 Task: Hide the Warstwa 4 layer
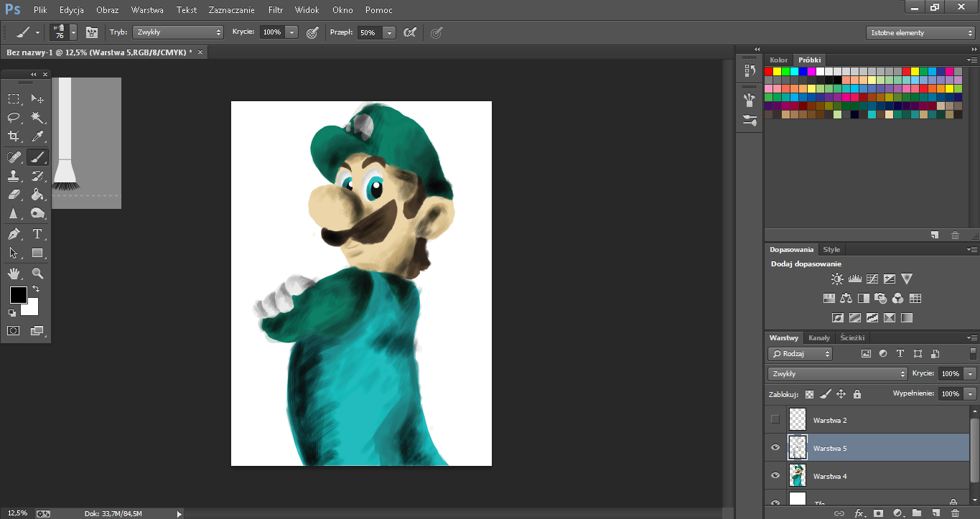click(x=775, y=476)
